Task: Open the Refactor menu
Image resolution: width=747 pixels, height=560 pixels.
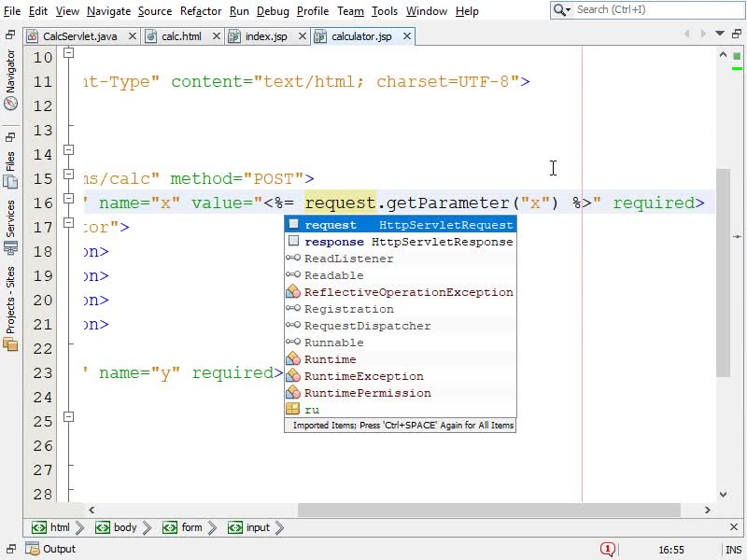Action: pyautogui.click(x=201, y=11)
